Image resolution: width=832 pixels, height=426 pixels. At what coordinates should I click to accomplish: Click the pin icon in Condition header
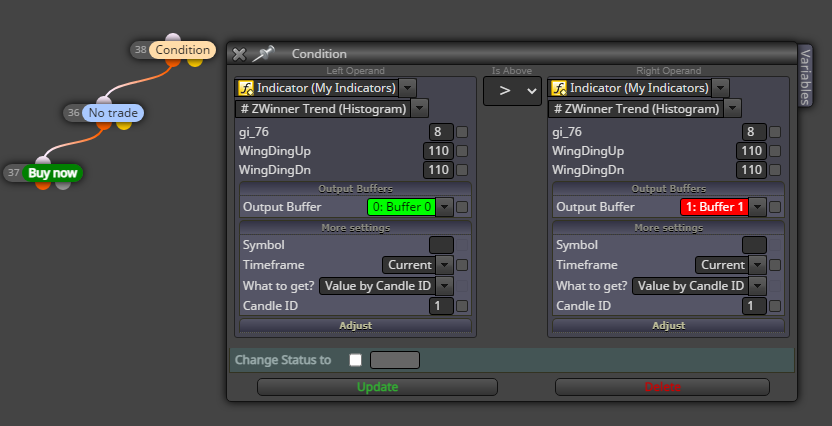tap(263, 54)
